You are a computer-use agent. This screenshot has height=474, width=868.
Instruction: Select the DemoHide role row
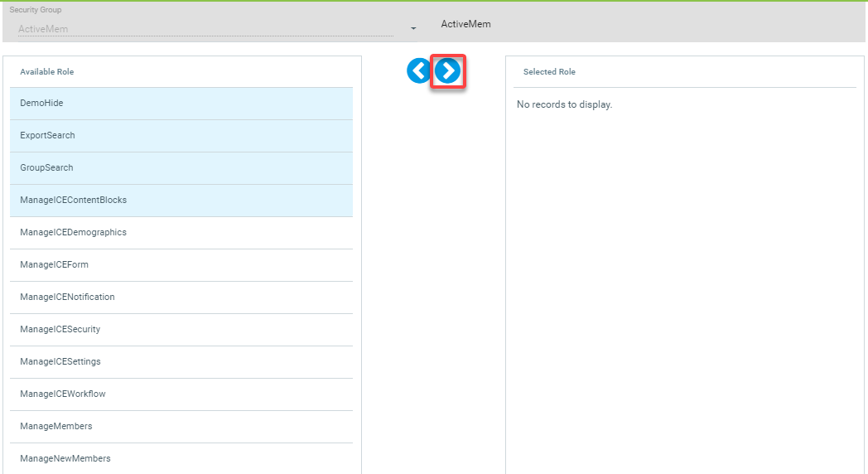[181, 104]
